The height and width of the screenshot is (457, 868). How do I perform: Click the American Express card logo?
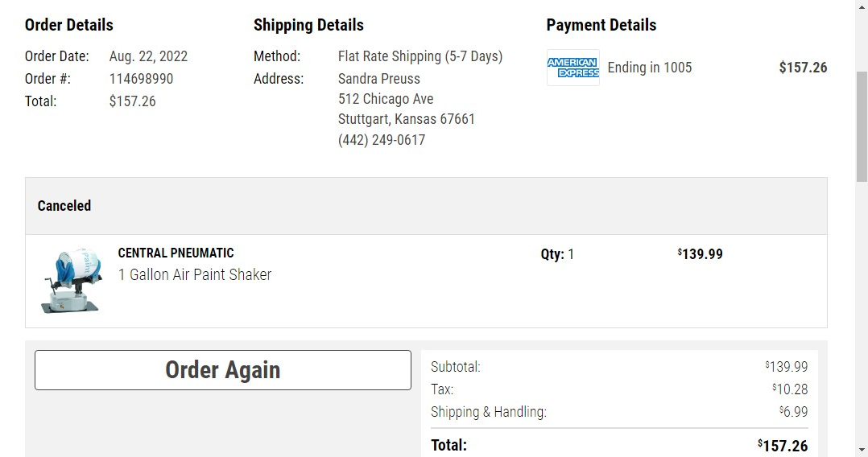(573, 68)
